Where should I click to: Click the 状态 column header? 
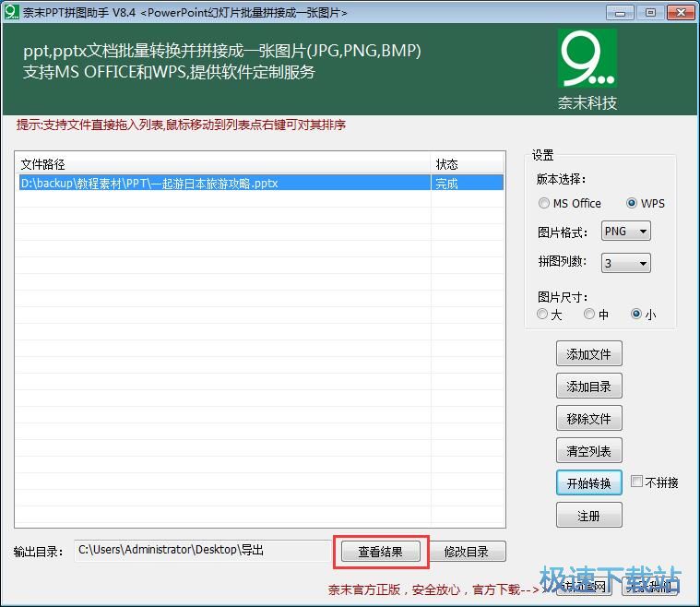468,164
